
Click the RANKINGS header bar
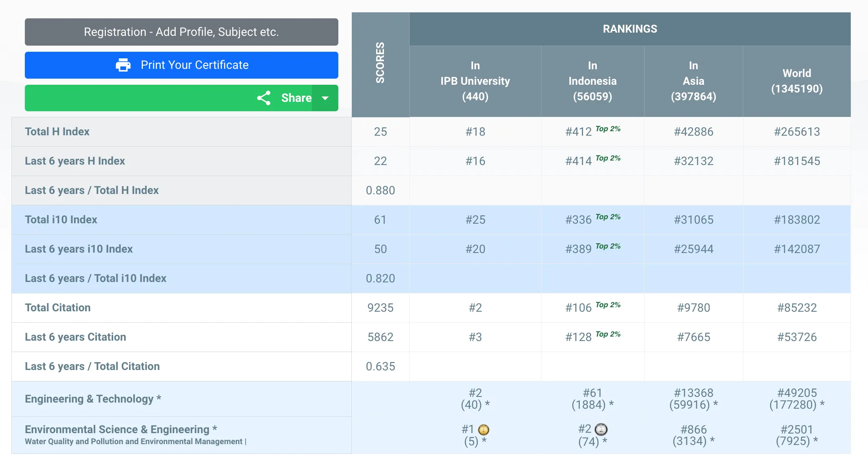629,29
